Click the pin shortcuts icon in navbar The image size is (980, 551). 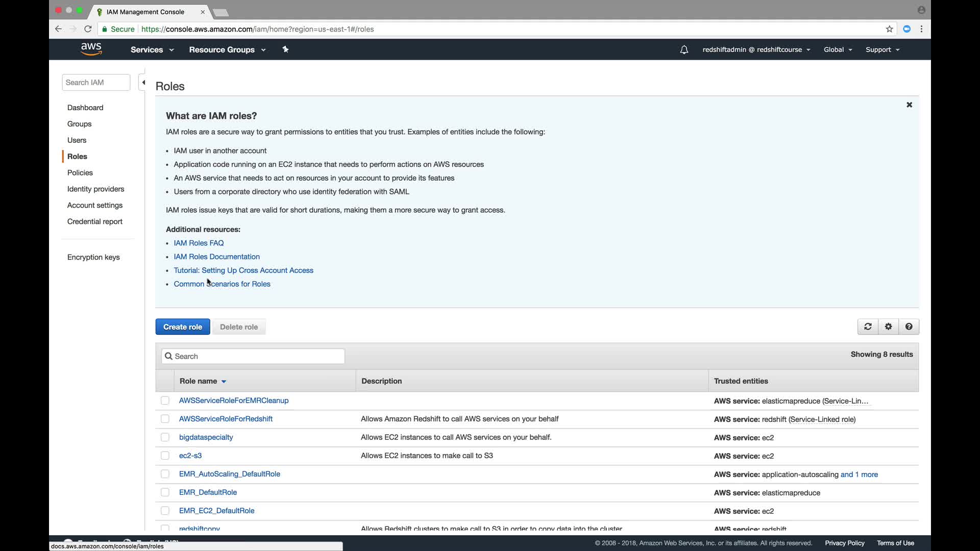point(285,49)
